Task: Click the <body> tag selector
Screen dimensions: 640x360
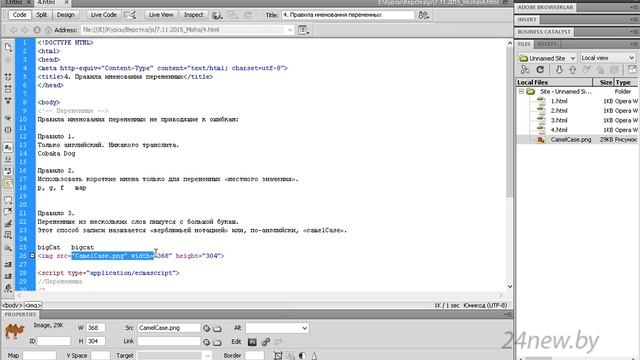Action: [x=12, y=305]
